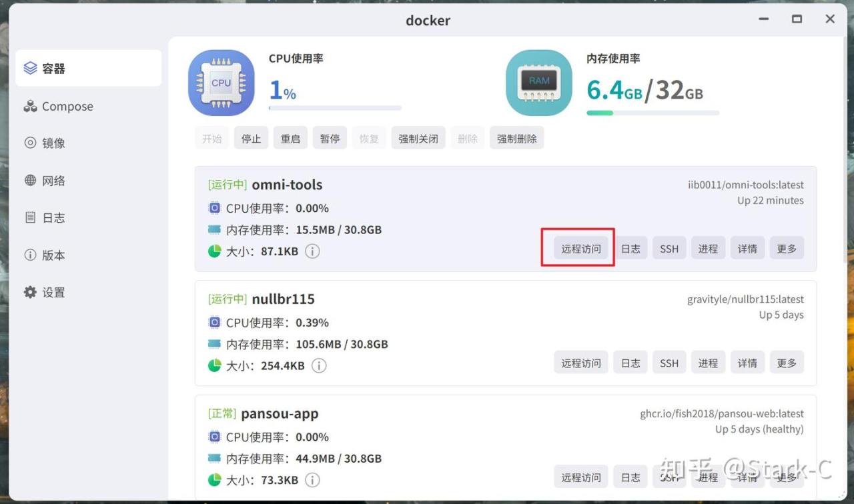Click info icon beside pansou-app size 73.3KB
Image resolution: width=854 pixels, height=504 pixels.
pyautogui.click(x=312, y=480)
